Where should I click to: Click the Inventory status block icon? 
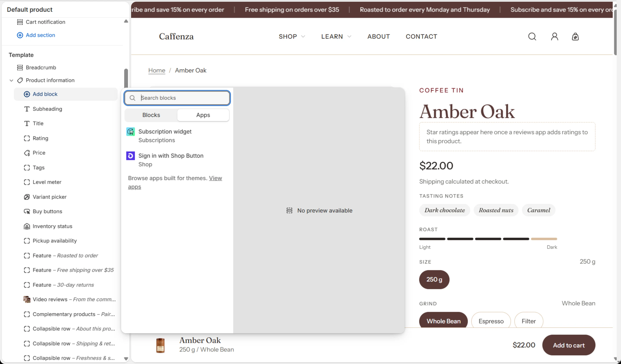pyautogui.click(x=27, y=226)
